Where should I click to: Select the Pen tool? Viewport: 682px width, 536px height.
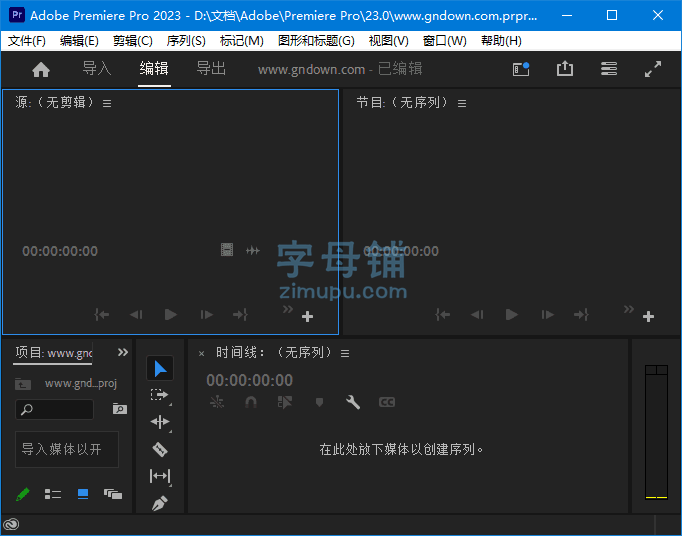(x=160, y=503)
